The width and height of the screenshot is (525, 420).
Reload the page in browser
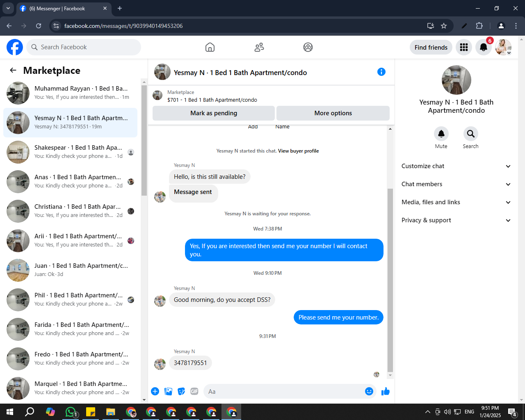(39, 26)
